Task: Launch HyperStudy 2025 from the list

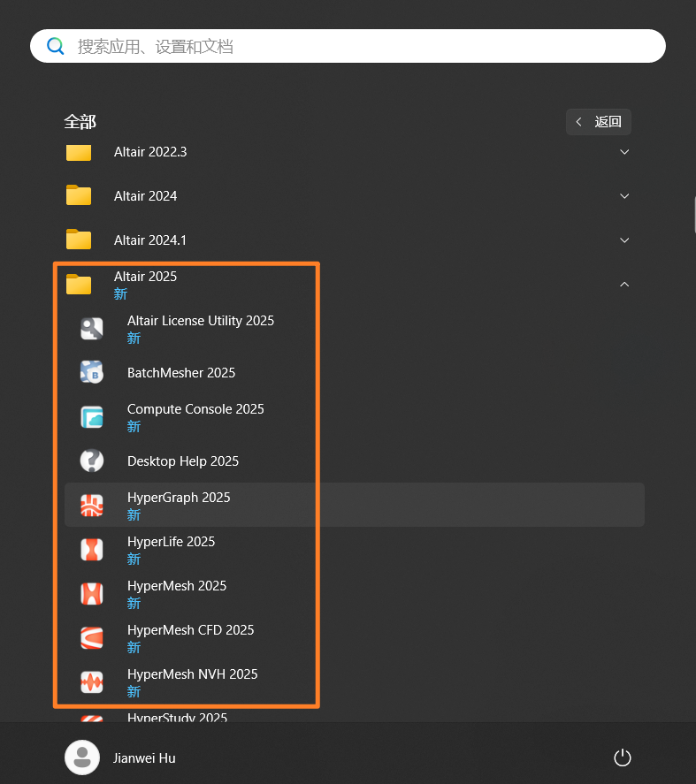Action: (x=177, y=717)
